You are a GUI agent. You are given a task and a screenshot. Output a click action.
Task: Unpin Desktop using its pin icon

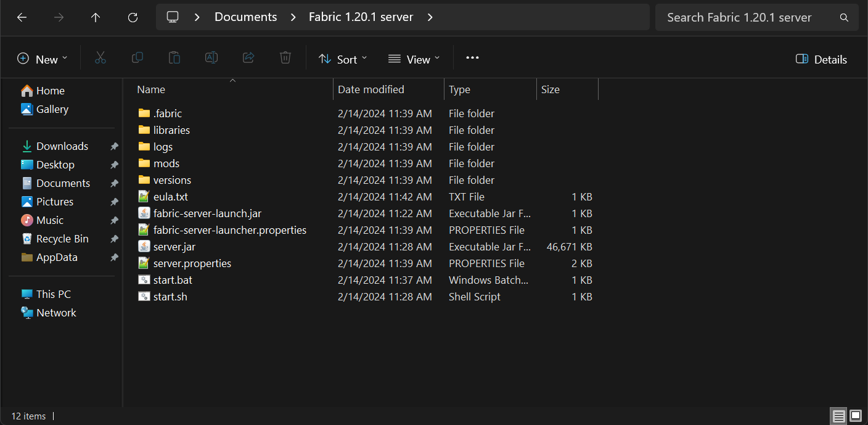point(114,165)
